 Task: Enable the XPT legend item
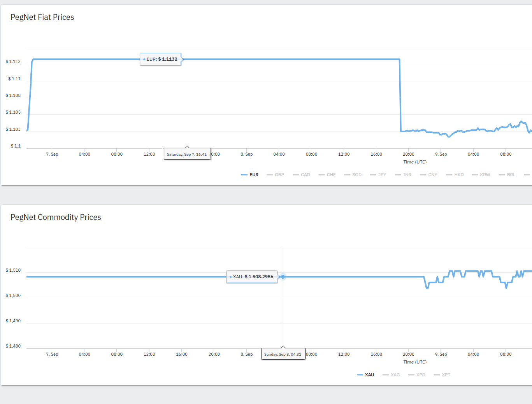pos(442,375)
